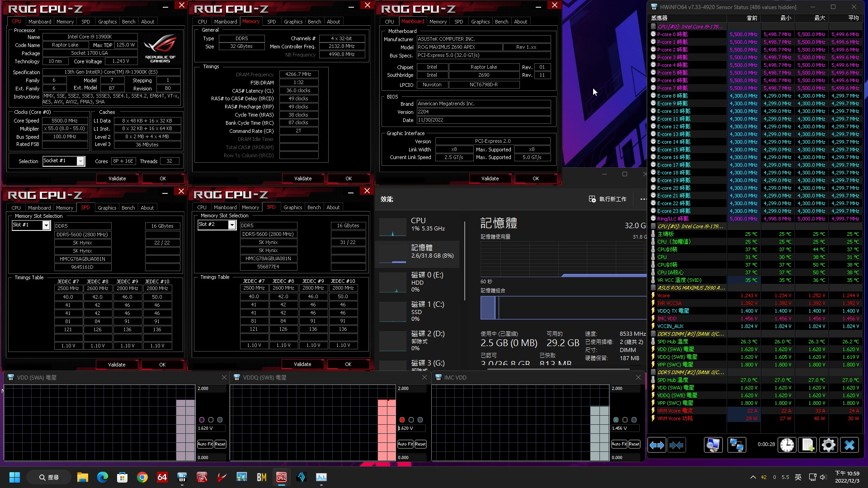Select third color dot in VDD (SWA) graph
Viewport: 868px width, 488px height.
tap(220, 420)
